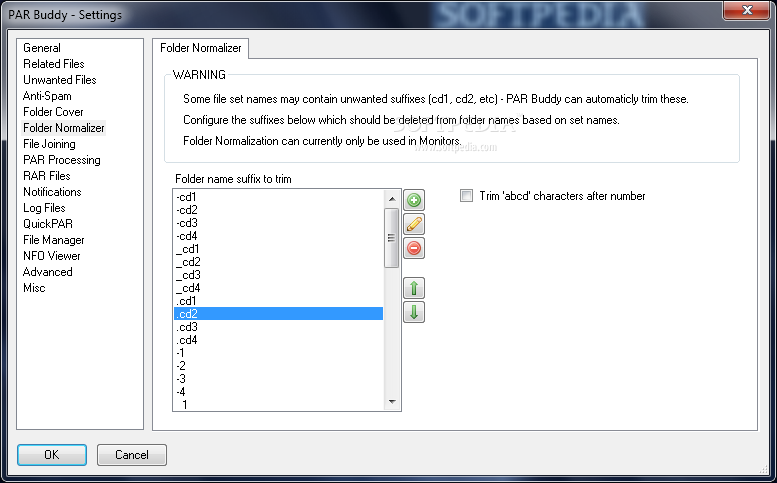Click the highlighted '.cd2' suffix entry
Image resolution: width=777 pixels, height=483 pixels.
tap(278, 314)
